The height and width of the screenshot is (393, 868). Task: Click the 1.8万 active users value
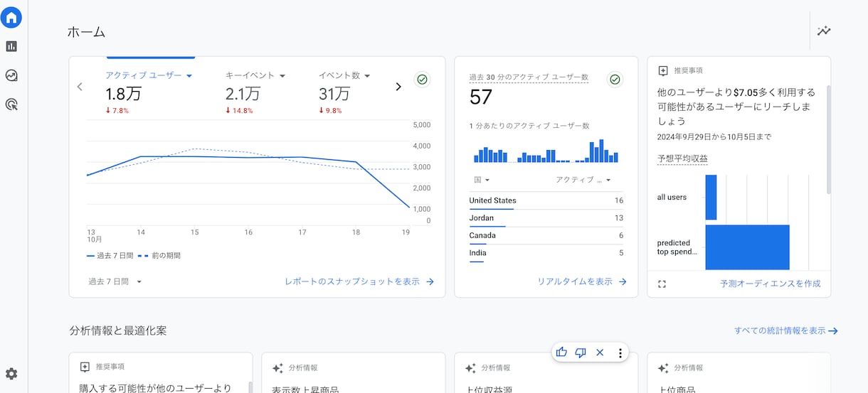pyautogui.click(x=122, y=94)
